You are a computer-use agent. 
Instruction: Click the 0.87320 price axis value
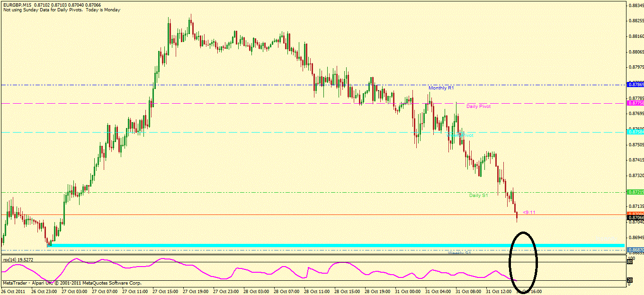coord(636,176)
